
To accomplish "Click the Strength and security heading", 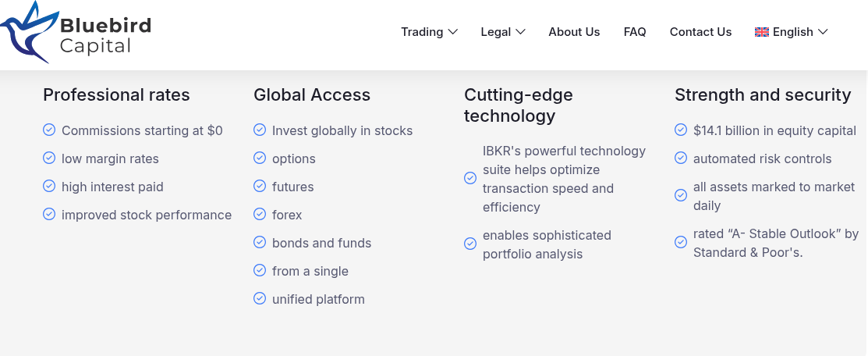I will [x=762, y=94].
